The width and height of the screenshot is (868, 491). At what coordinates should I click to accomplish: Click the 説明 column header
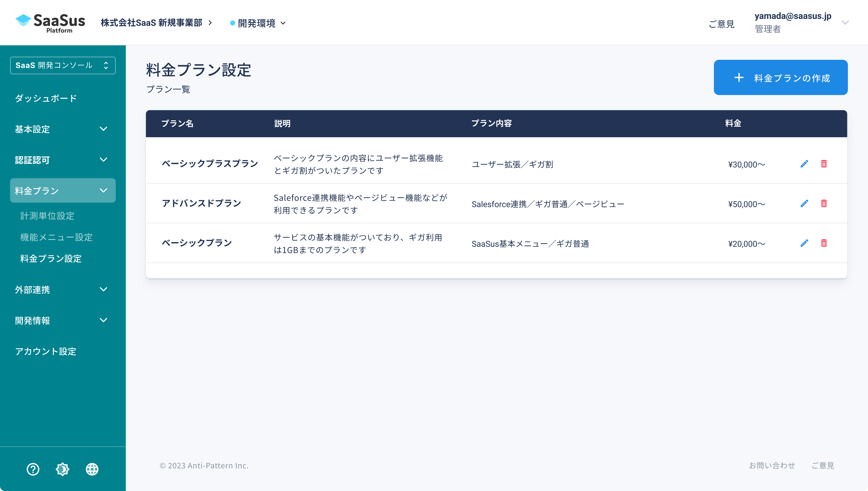coord(282,123)
